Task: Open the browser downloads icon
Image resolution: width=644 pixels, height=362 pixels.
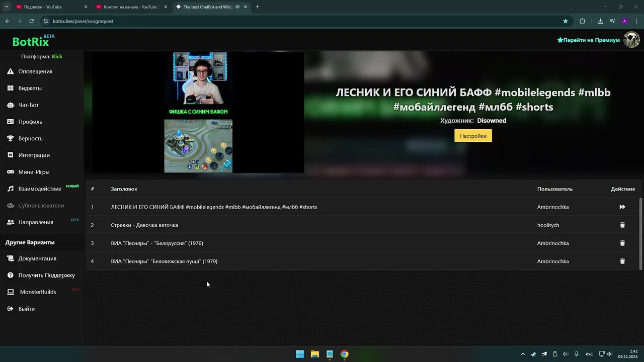Action: coord(600,21)
